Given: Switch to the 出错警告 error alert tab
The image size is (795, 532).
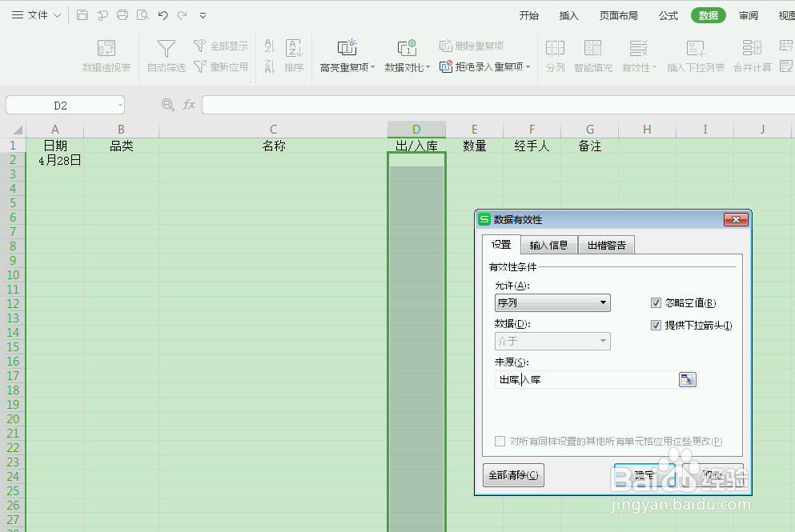Looking at the screenshot, I should click(x=606, y=245).
